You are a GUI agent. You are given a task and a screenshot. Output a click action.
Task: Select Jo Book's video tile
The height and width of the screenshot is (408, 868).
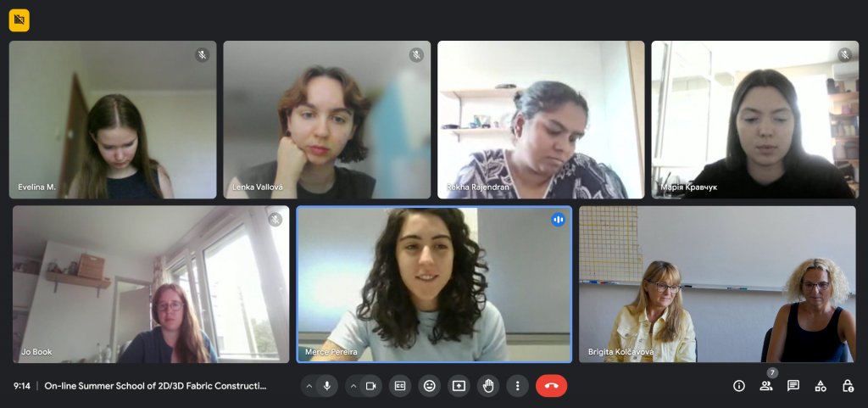click(x=151, y=284)
